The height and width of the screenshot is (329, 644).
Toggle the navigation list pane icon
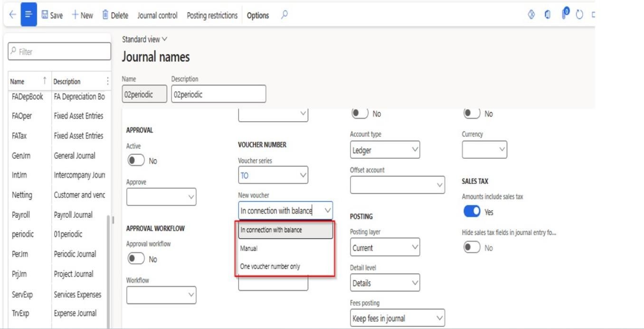coord(28,15)
